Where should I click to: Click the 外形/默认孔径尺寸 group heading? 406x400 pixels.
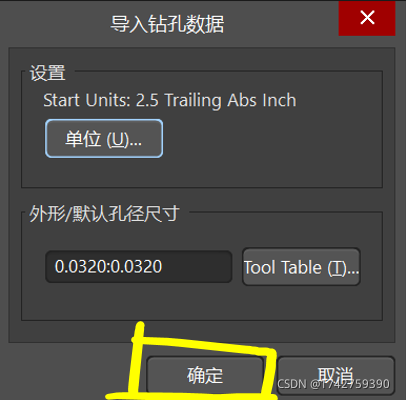pos(104,213)
